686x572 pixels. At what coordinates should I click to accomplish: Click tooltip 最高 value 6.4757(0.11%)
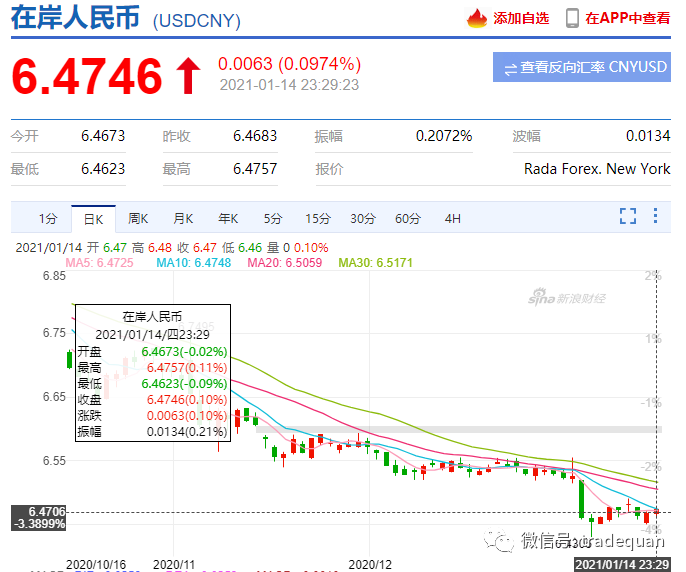(x=187, y=368)
